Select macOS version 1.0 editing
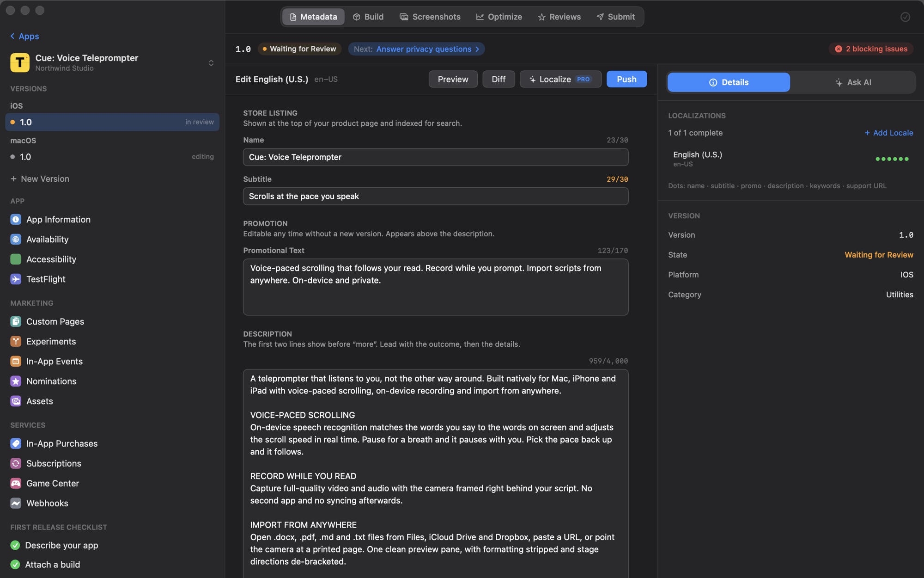 [x=112, y=157]
